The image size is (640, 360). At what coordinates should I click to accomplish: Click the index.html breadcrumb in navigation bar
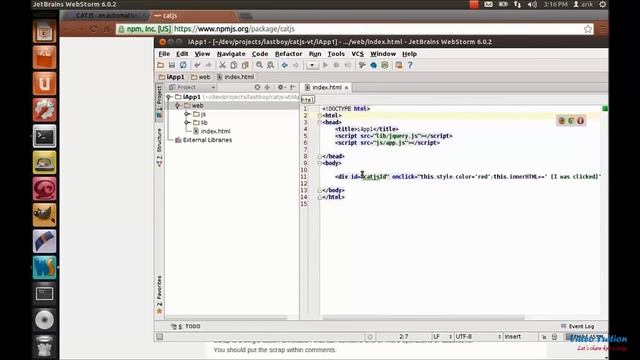tap(236, 77)
